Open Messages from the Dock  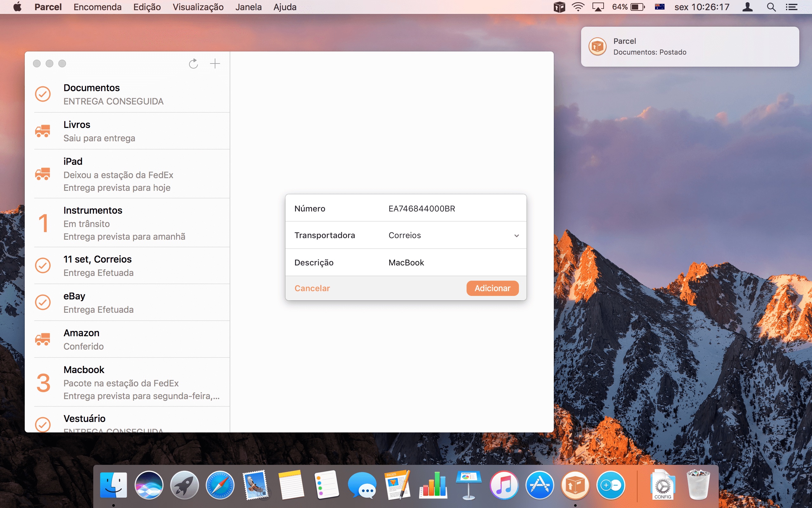point(362,485)
